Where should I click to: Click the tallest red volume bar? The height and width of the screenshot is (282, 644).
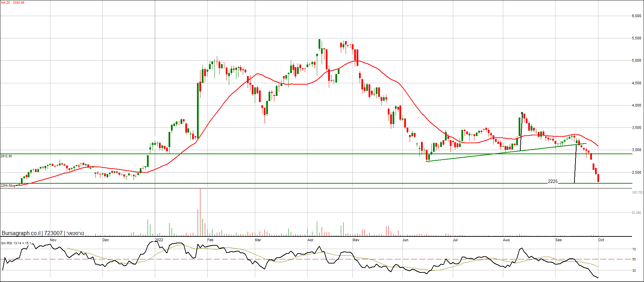point(200,212)
